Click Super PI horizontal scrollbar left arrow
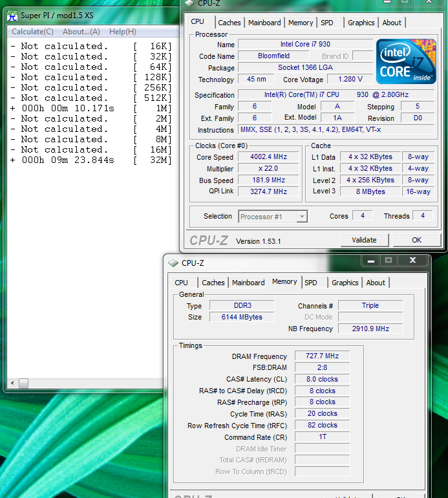 pyautogui.click(x=12, y=383)
